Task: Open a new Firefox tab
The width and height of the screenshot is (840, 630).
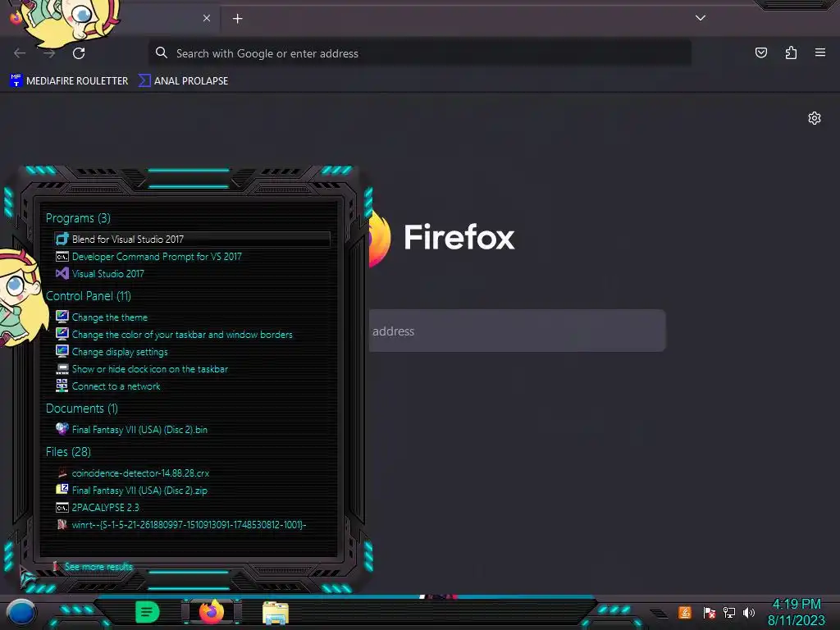Action: [237, 19]
